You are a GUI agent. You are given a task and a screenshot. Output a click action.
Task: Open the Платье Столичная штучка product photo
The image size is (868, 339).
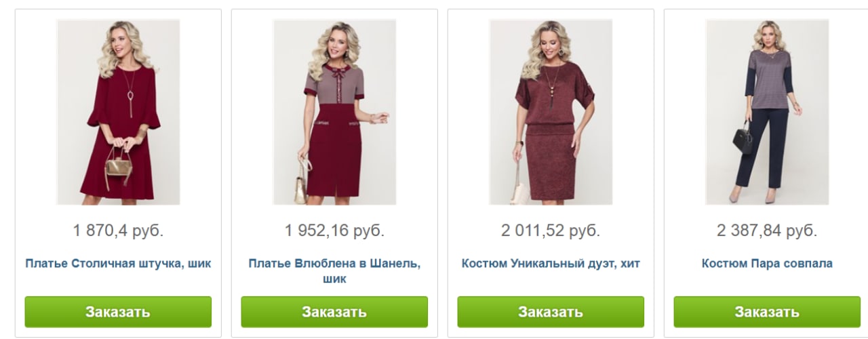[x=118, y=112]
